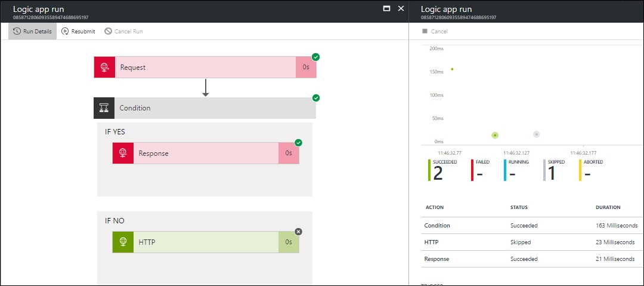Click the HTTP action globe icon
644x286 pixels.
(123, 242)
